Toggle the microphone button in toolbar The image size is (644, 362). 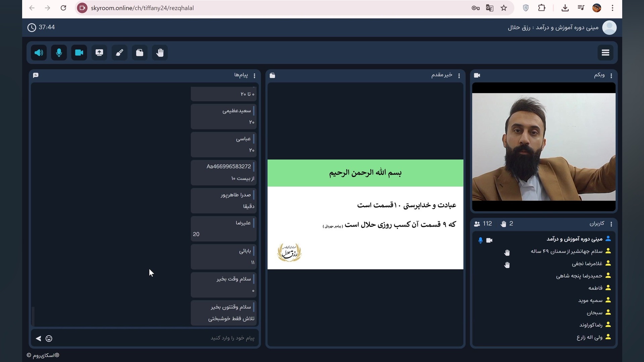(x=59, y=53)
